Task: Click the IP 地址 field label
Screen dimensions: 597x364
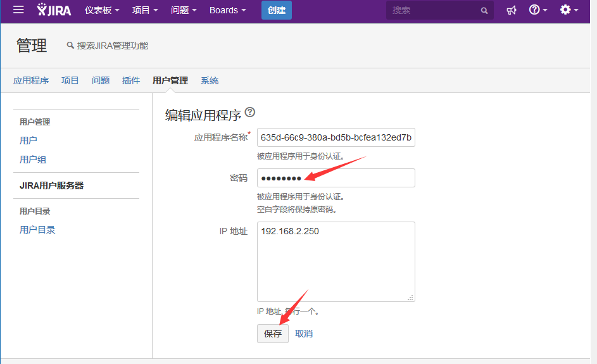Action: pos(234,231)
